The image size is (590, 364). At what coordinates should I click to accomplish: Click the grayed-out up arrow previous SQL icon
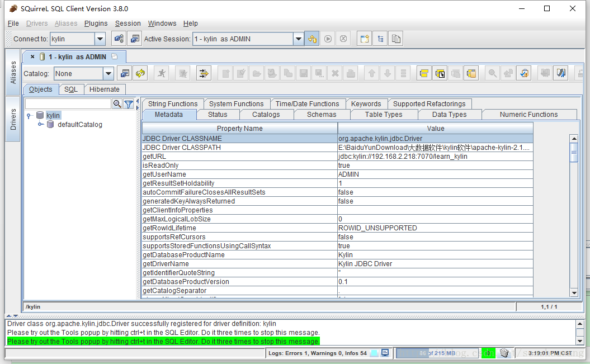[x=372, y=73]
